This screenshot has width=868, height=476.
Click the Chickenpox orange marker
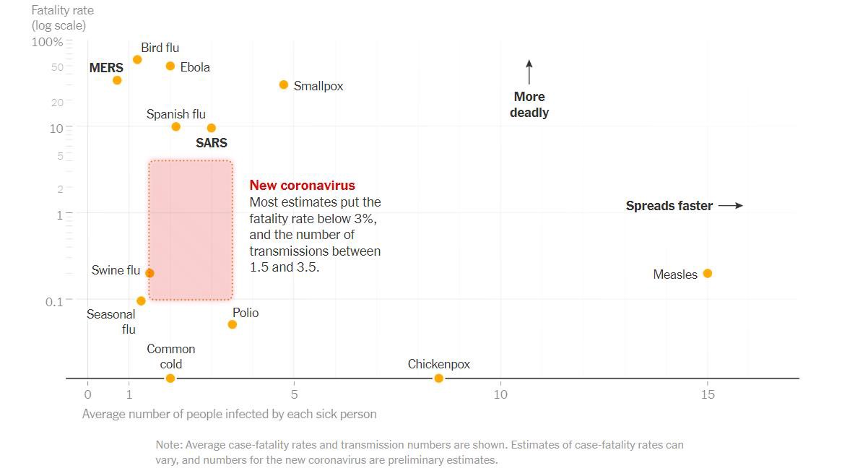[438, 378]
